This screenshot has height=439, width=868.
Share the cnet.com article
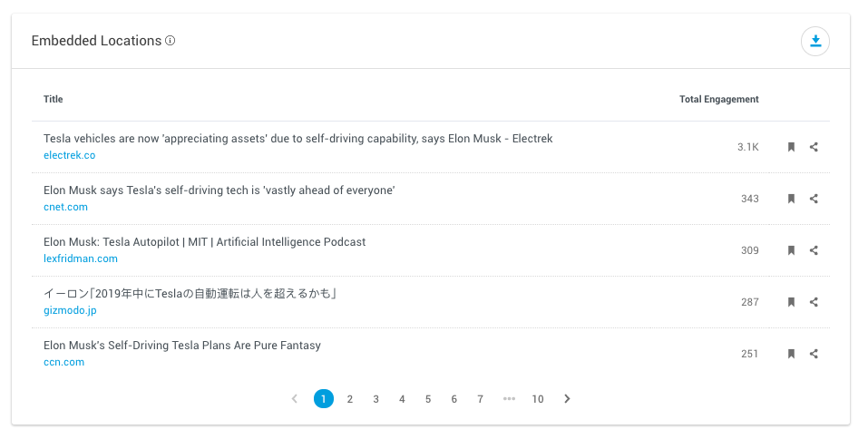814,199
